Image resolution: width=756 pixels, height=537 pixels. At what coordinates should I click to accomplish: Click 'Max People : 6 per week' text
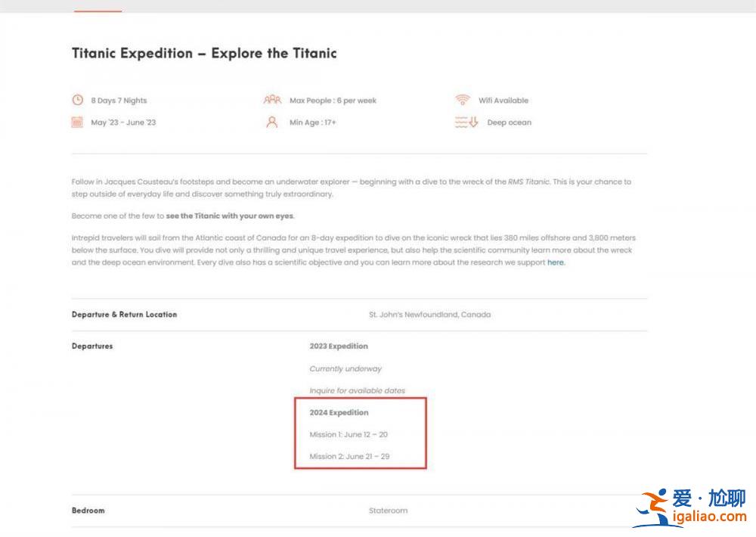pos(333,101)
